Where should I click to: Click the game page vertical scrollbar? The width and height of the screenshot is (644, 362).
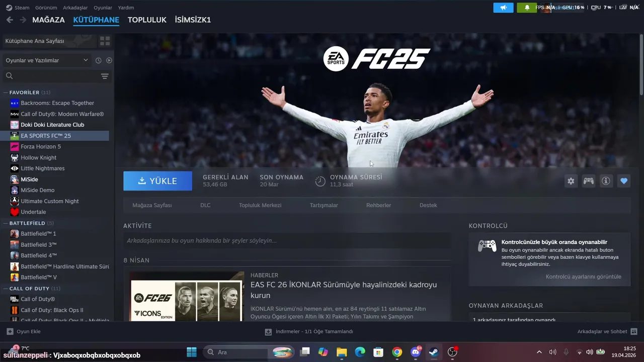(641, 64)
